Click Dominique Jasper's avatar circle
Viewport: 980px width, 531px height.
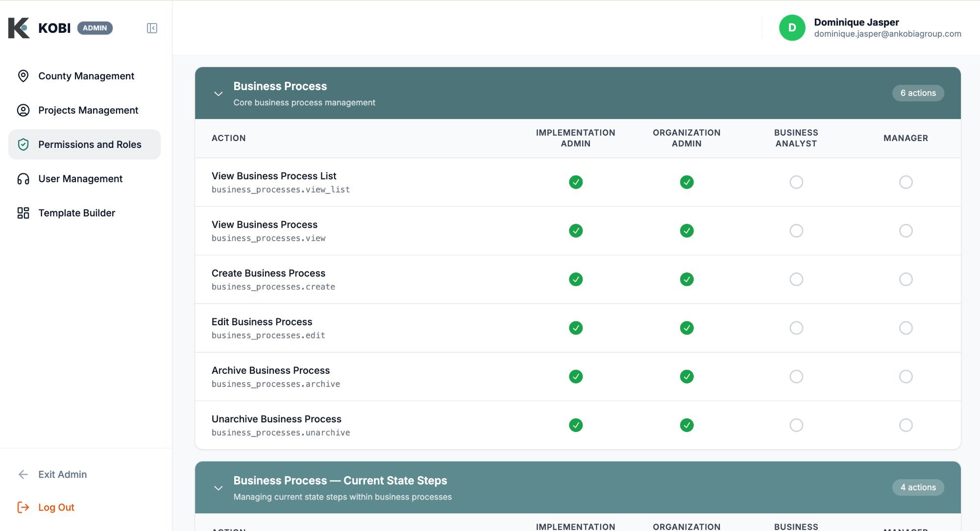coord(791,28)
